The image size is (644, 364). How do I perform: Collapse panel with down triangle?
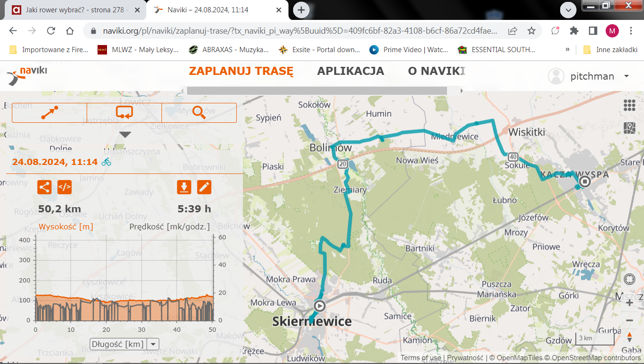click(x=125, y=135)
